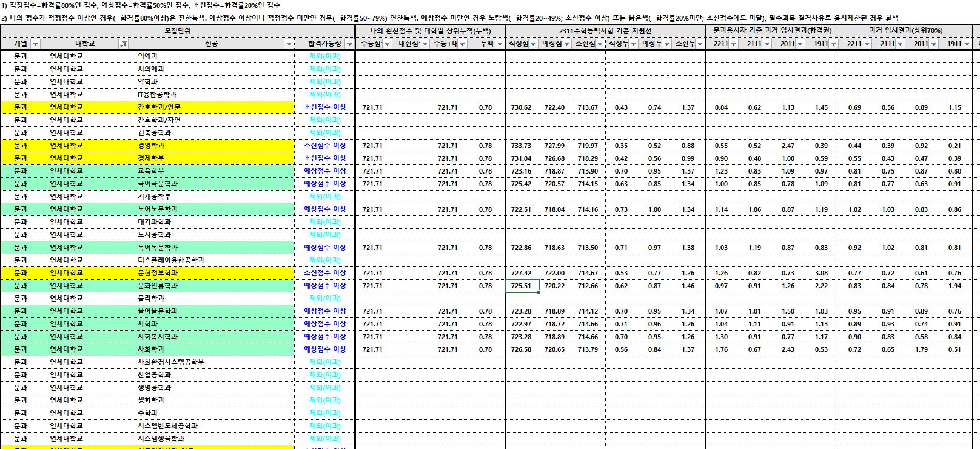Select the 733.73 적정점 value

click(x=521, y=146)
